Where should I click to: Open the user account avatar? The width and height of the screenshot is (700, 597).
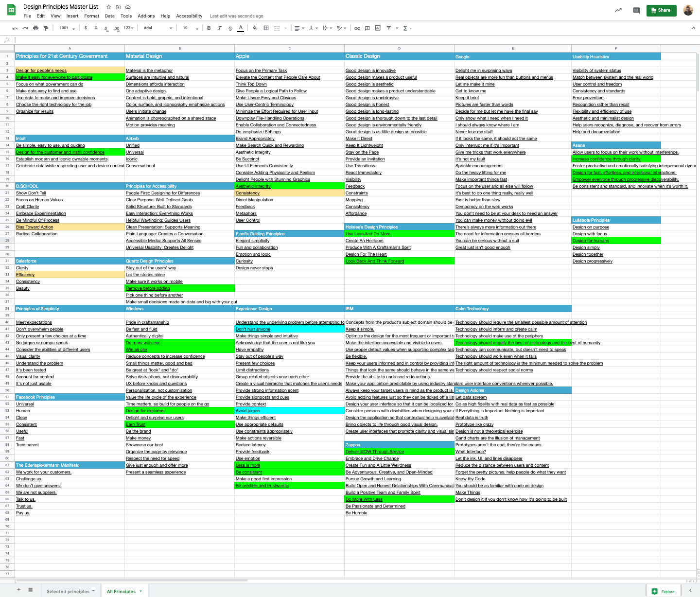(688, 10)
